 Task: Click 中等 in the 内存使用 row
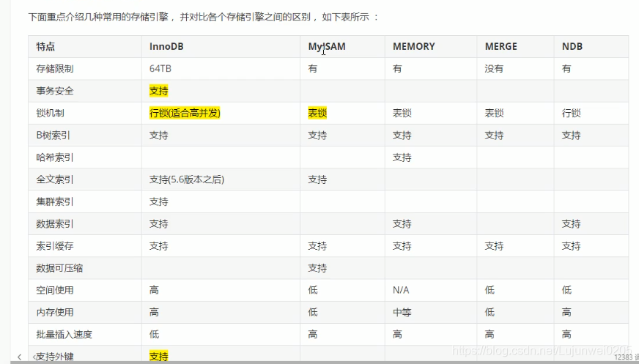tap(402, 312)
